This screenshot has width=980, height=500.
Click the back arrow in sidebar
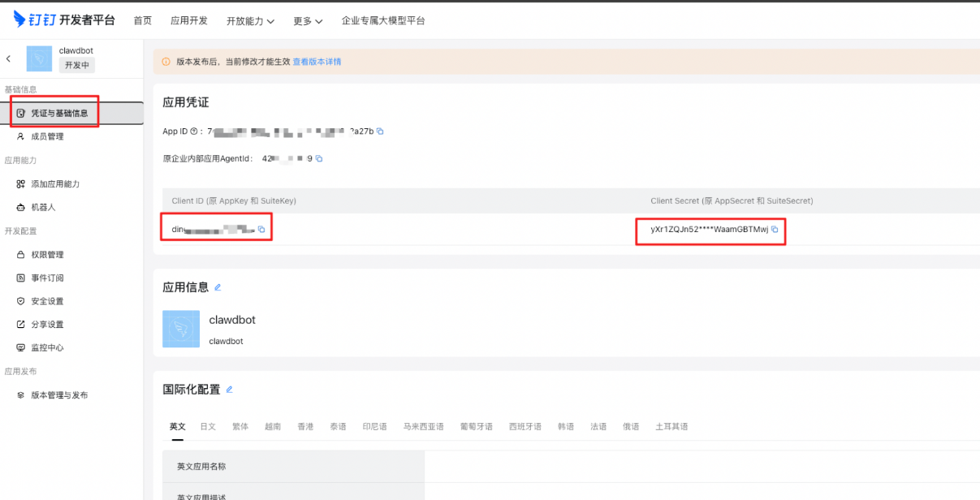[8, 58]
